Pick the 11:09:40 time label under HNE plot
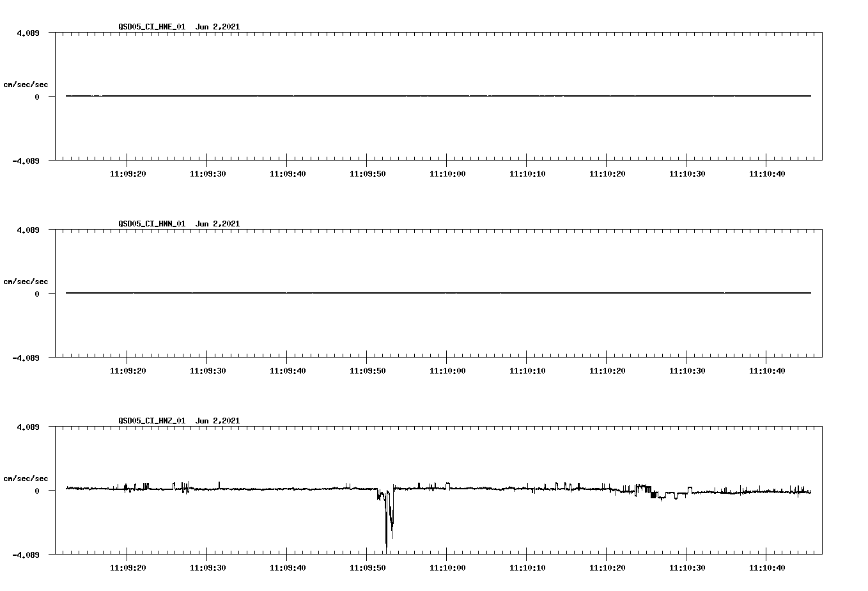 288,173
